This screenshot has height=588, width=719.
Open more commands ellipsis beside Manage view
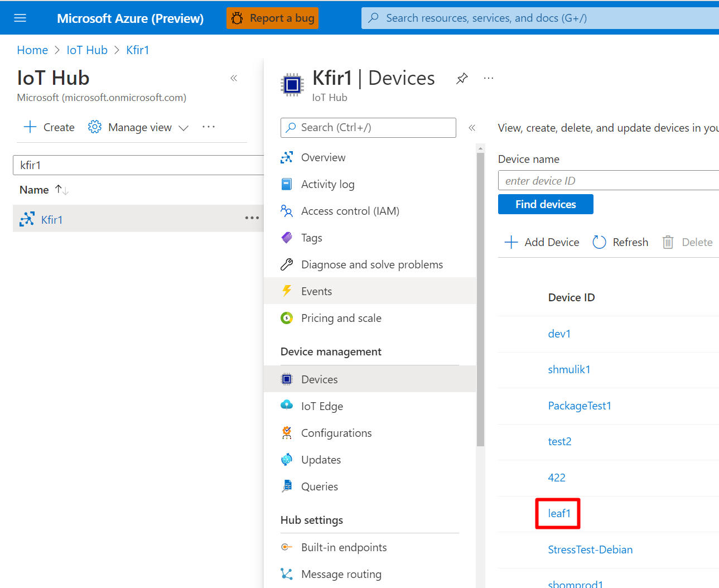click(209, 127)
